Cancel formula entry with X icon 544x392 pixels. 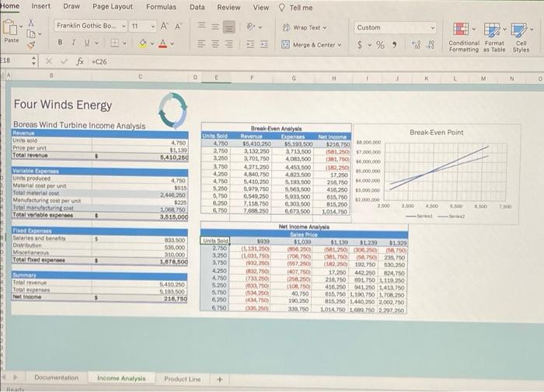click(x=49, y=61)
